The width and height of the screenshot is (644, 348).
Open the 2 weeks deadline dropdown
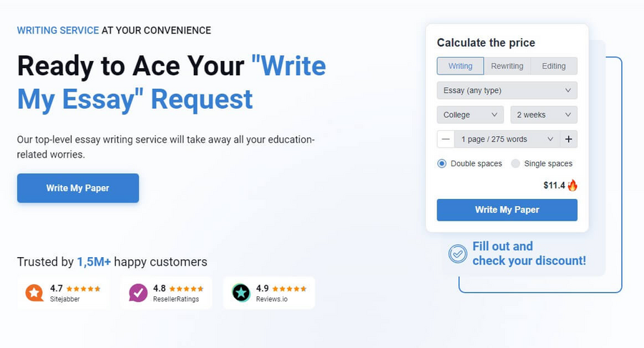point(543,115)
